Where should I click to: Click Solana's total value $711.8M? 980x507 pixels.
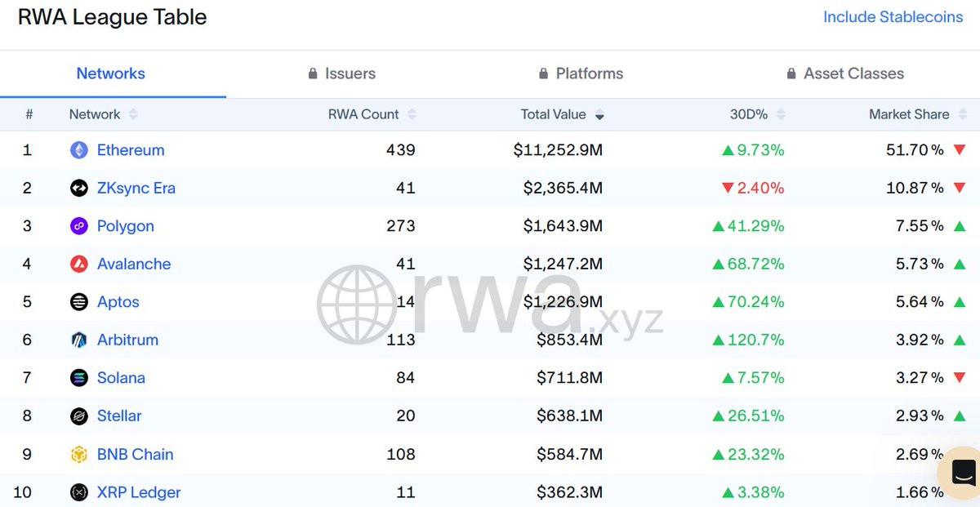569,378
